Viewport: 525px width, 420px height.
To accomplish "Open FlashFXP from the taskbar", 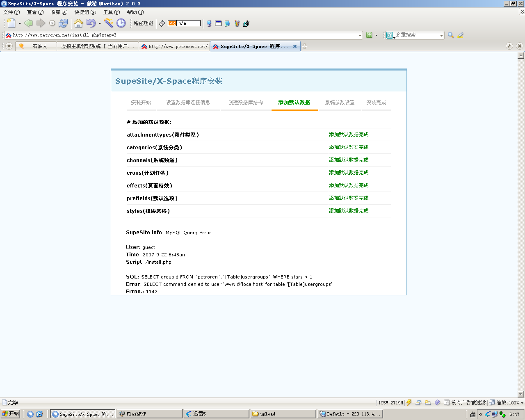I will [x=149, y=414].
